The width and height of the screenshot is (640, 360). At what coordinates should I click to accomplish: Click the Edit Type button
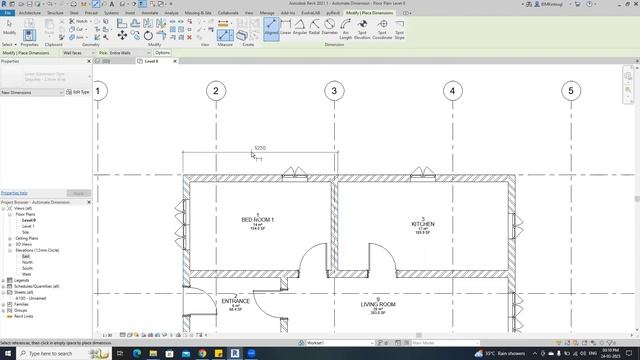pos(78,92)
